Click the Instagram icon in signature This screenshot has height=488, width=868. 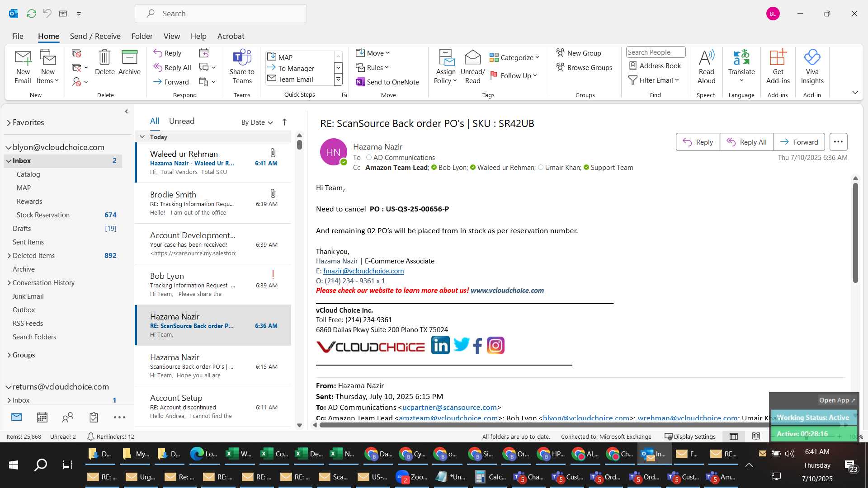[x=495, y=345]
